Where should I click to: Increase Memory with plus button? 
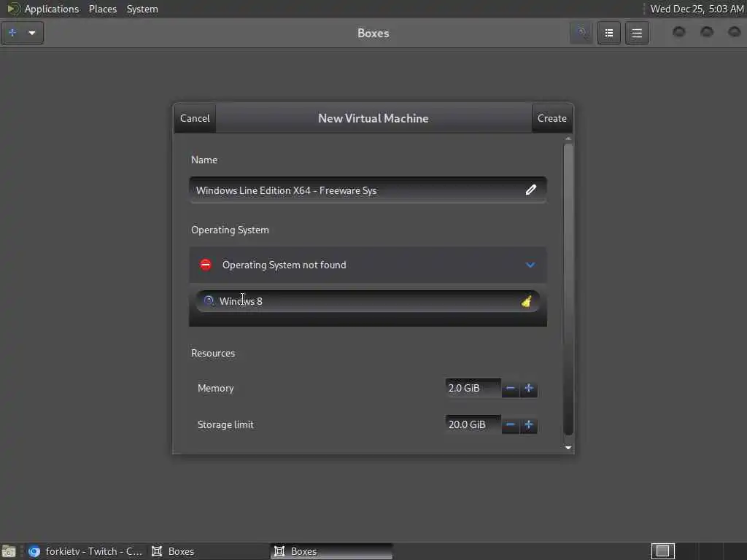[x=528, y=389]
